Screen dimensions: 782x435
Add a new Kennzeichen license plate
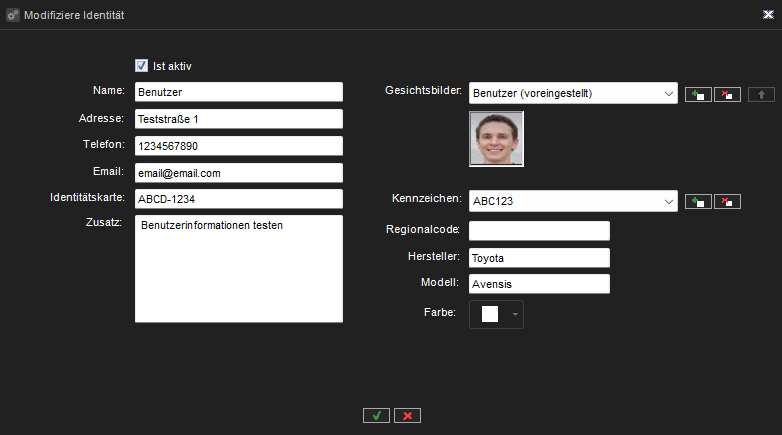coord(699,201)
